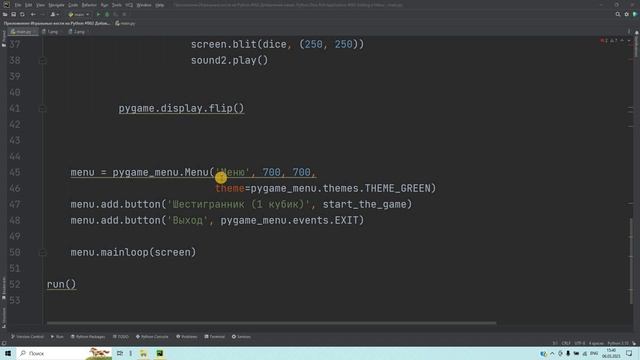Click the vertical editor scrollbar thumb
The image size is (640, 360).
[x=631, y=261]
